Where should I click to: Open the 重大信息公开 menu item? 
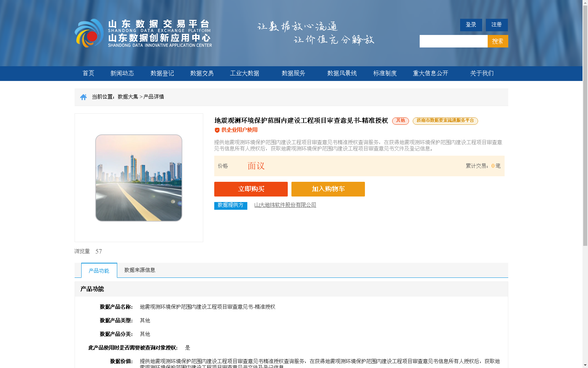(430, 73)
